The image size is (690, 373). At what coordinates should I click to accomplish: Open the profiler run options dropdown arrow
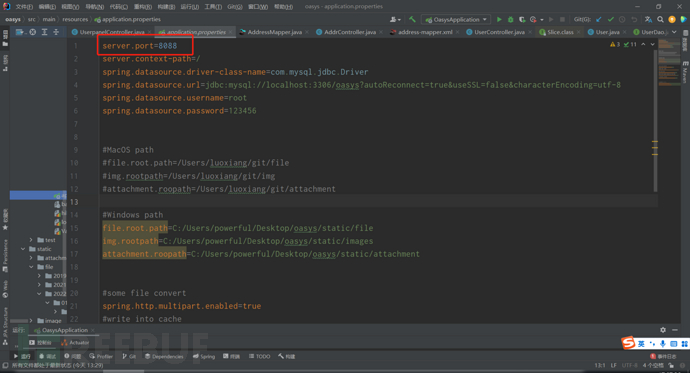point(542,20)
